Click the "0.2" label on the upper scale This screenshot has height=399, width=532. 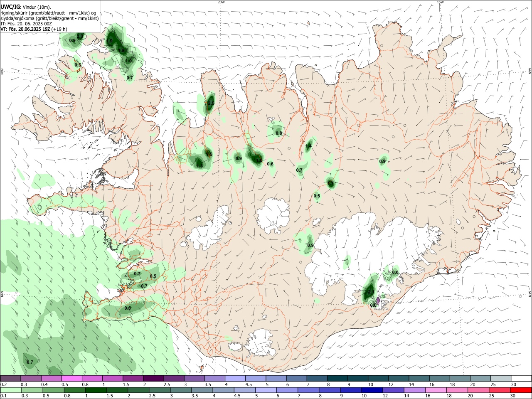pos(3,384)
